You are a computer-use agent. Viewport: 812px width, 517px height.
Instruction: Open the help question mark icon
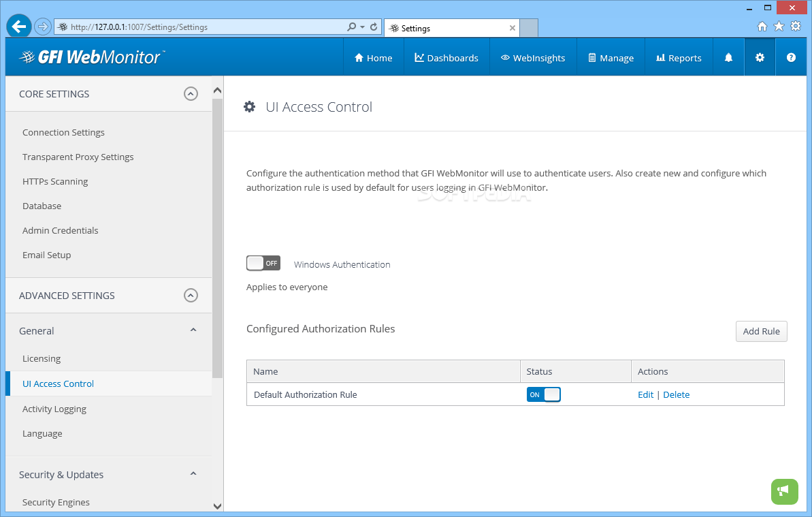click(x=791, y=57)
